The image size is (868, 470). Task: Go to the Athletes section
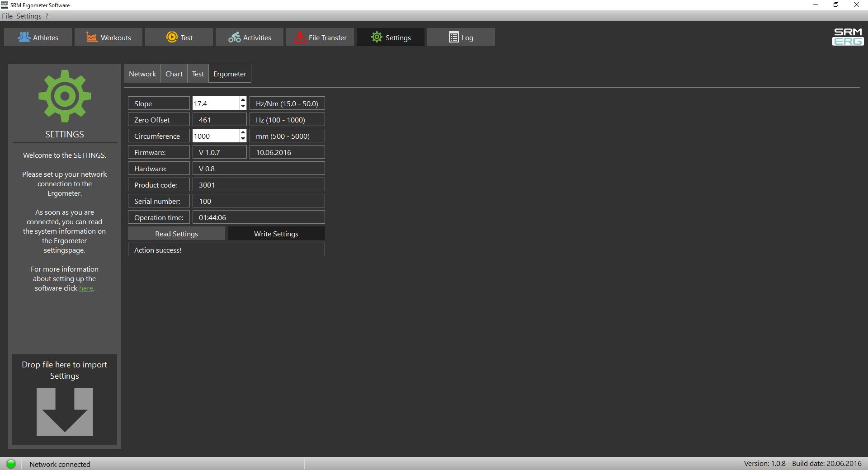[x=38, y=37]
